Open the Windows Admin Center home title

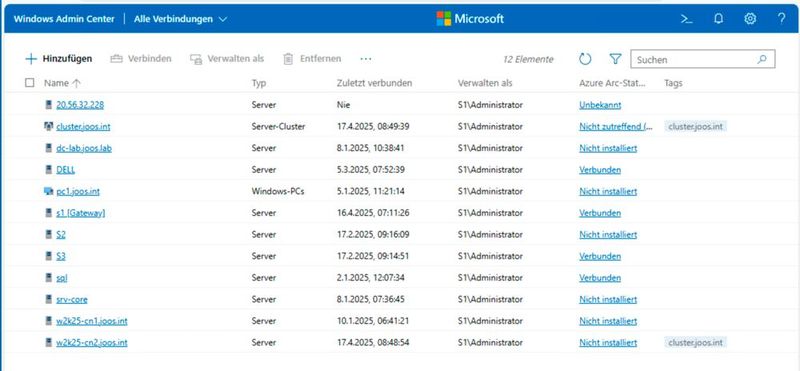(64, 19)
